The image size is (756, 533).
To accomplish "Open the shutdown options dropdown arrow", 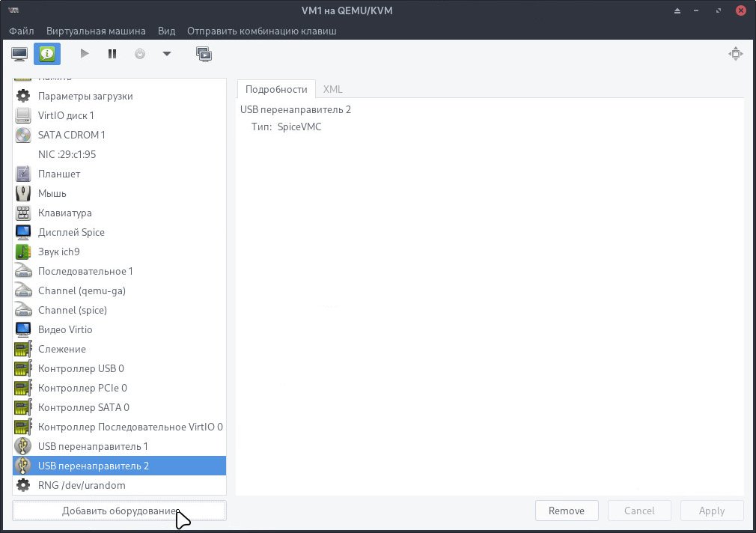I will click(x=167, y=53).
